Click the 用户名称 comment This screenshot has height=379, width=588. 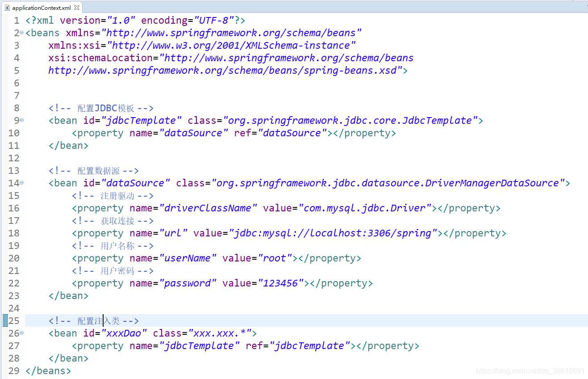pyautogui.click(x=113, y=246)
